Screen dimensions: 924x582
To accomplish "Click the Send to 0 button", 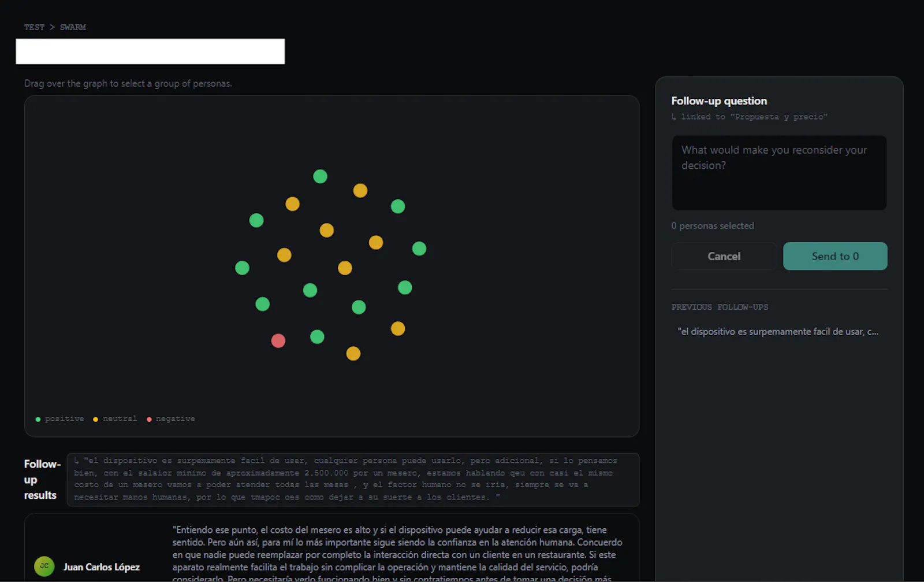I will [835, 256].
